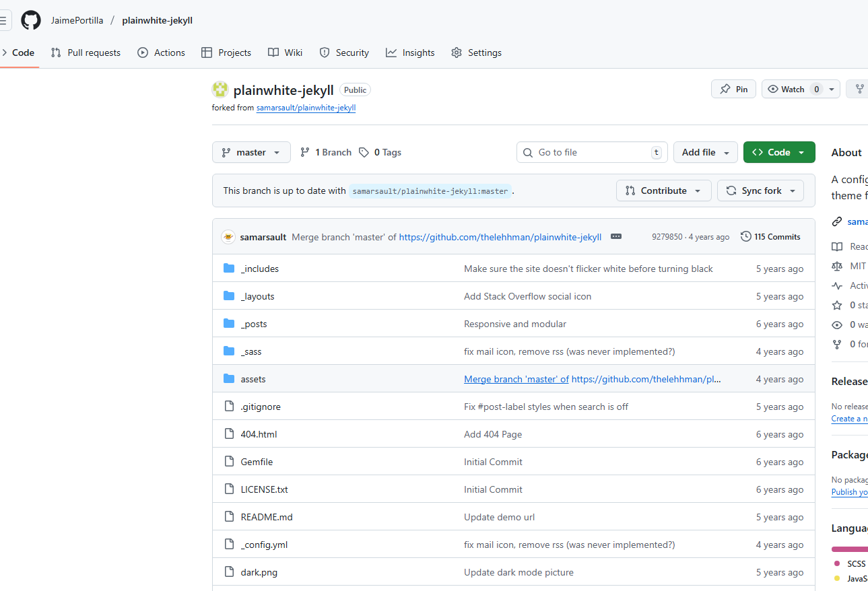Switch to the Pull requests tab

point(86,53)
